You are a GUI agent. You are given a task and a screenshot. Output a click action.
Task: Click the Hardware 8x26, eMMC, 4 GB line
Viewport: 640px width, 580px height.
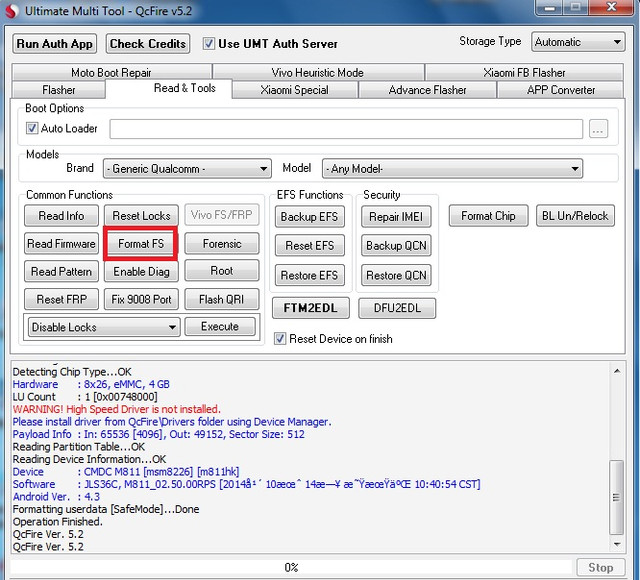click(x=91, y=384)
